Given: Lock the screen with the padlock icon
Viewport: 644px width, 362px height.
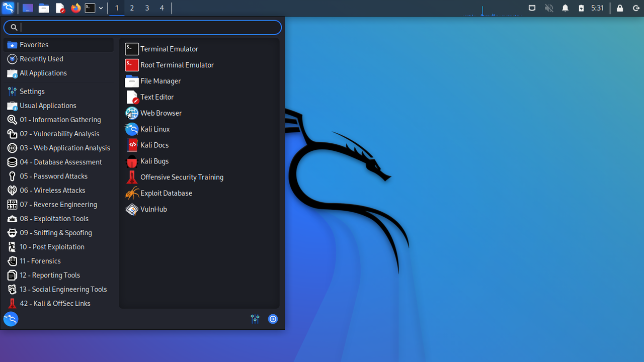Looking at the screenshot, I should 620,8.
